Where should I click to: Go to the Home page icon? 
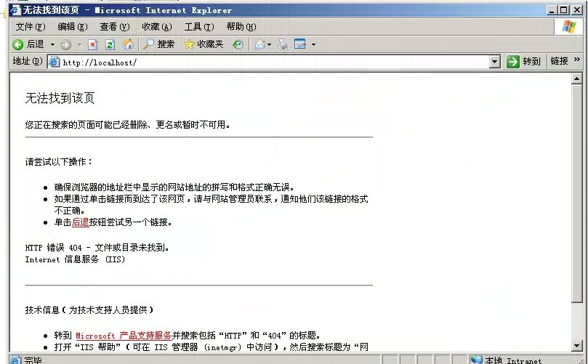tap(128, 44)
